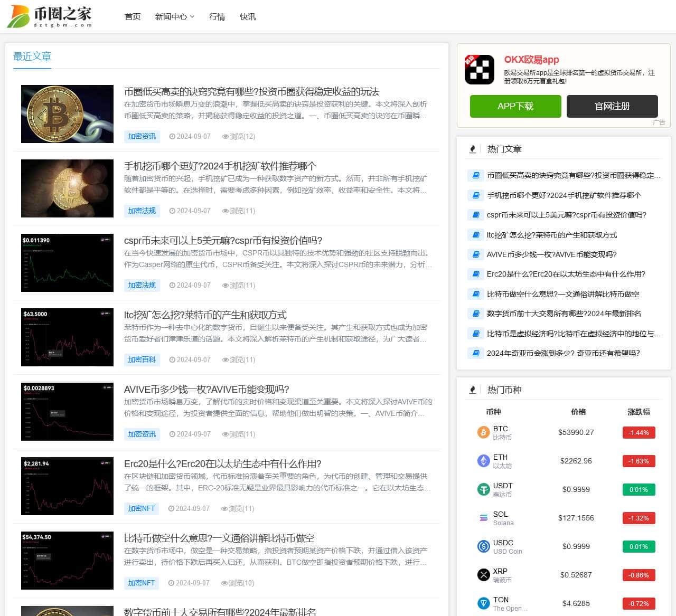Open article Erc20是什么 title in list
Viewport: 676px width, 616px height.
point(223,464)
